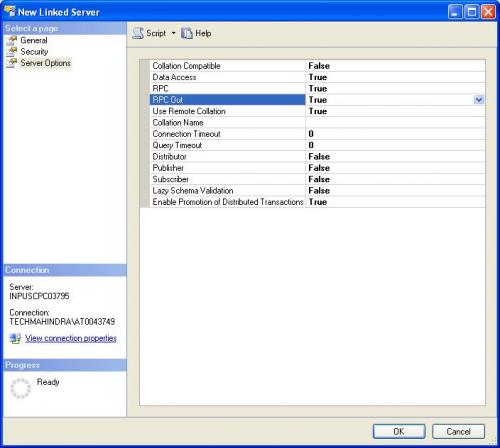
Task: Click the Query Timeout value 0
Action: (x=311, y=145)
